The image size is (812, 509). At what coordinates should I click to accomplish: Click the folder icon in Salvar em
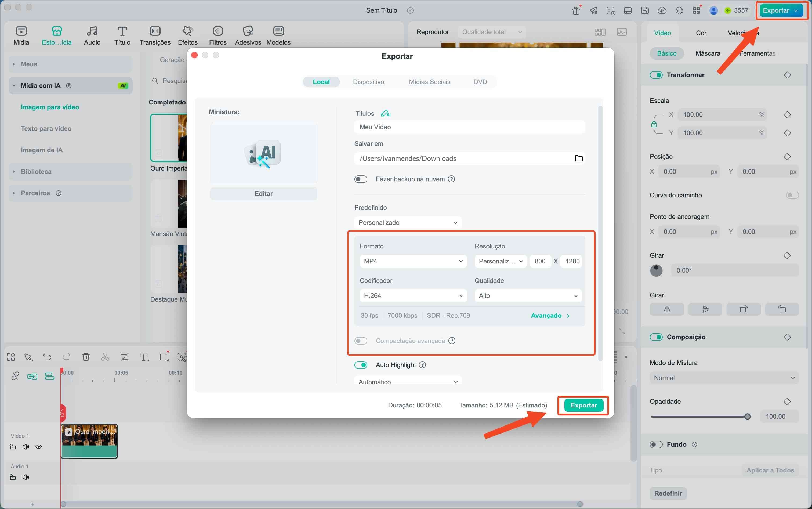tap(578, 158)
